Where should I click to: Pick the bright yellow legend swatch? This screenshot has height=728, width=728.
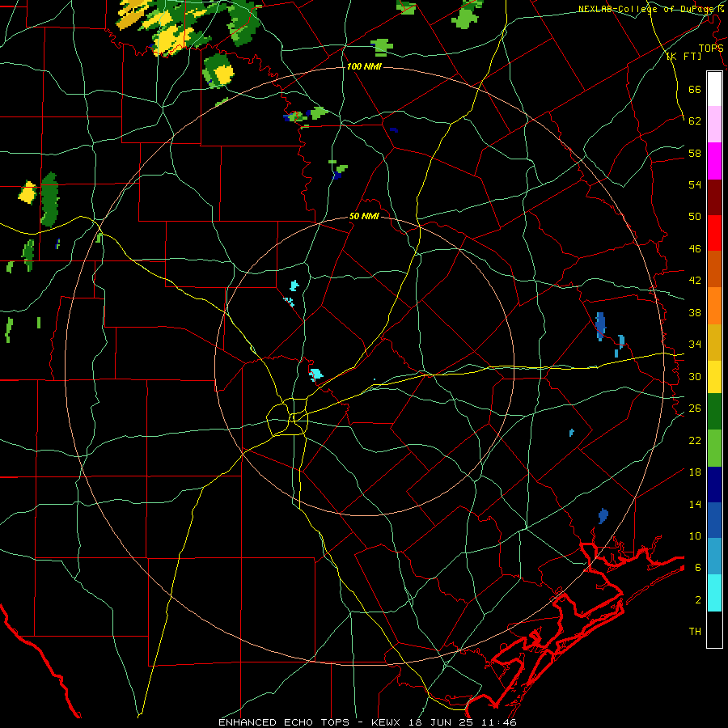pyautogui.click(x=714, y=376)
